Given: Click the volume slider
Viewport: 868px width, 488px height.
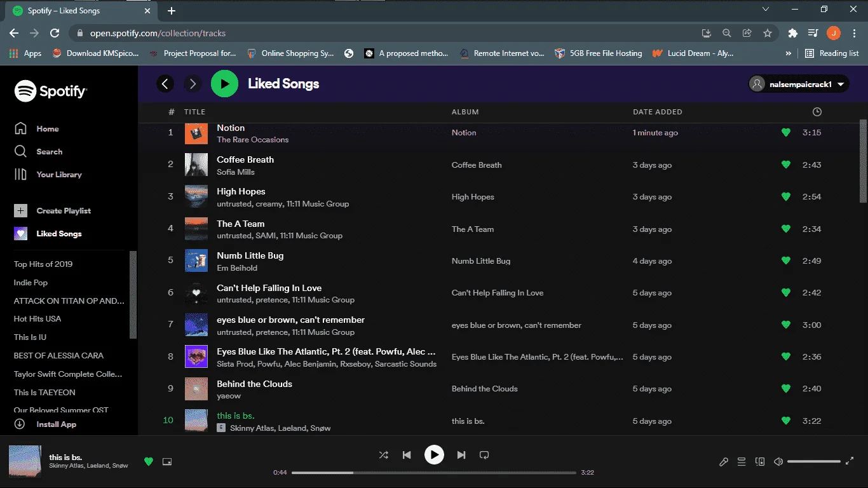Looking at the screenshot, I should coord(814,462).
